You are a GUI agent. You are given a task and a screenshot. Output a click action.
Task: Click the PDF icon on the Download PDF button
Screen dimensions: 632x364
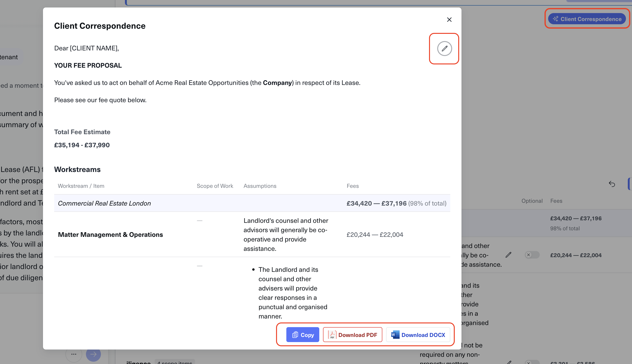point(332,335)
